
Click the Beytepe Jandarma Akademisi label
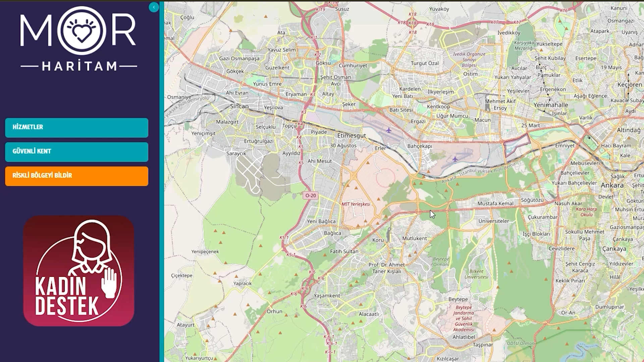(464, 318)
